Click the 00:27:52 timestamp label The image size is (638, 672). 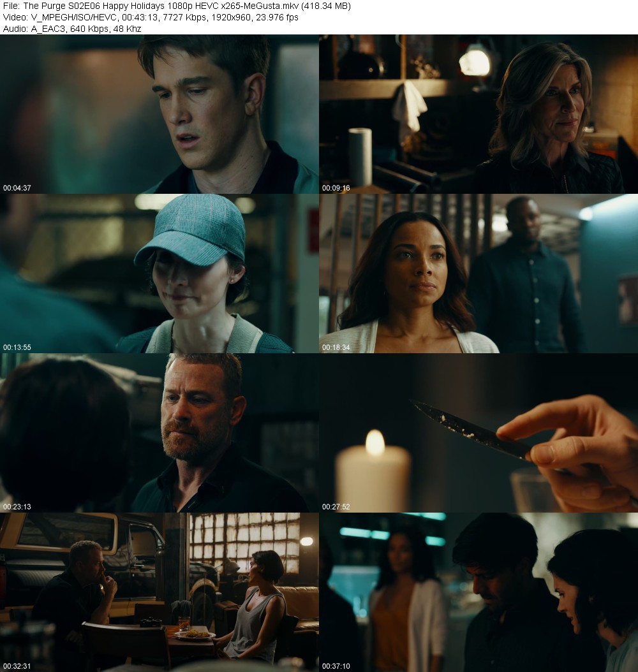point(336,507)
